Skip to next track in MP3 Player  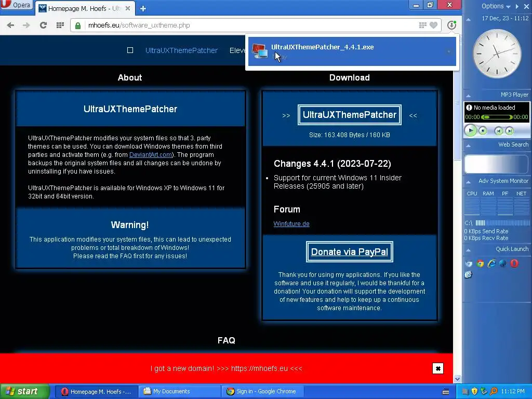pos(509,131)
